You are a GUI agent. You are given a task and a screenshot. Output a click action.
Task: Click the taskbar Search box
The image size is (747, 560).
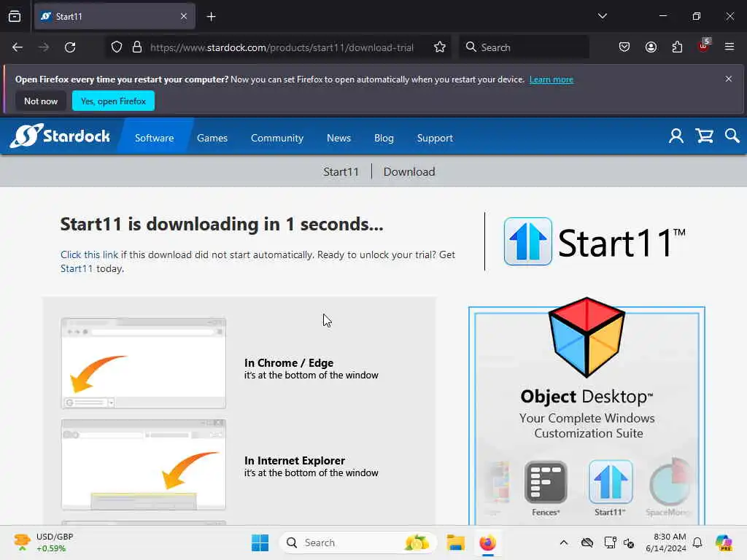tap(357, 542)
